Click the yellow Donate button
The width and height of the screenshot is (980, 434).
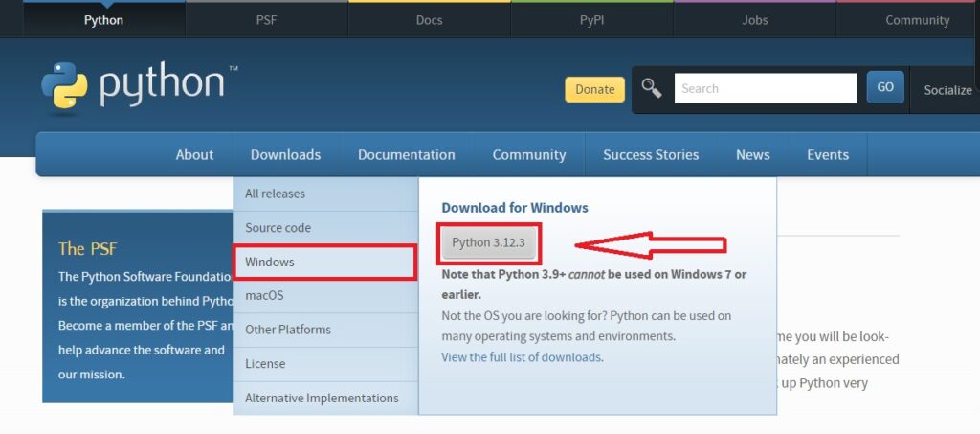tap(594, 89)
